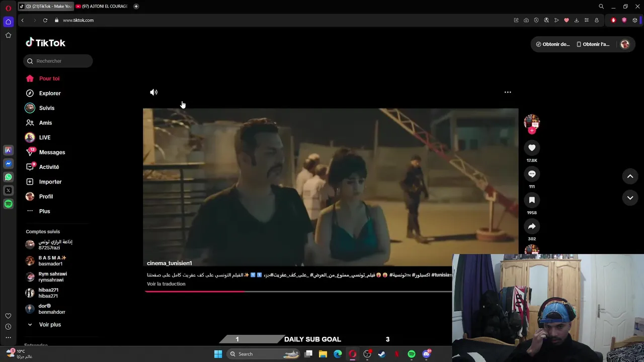Viewport: 644px width, 362px height.
Task: Open WhatsApp in Opera sidebar
Action: tap(8, 177)
